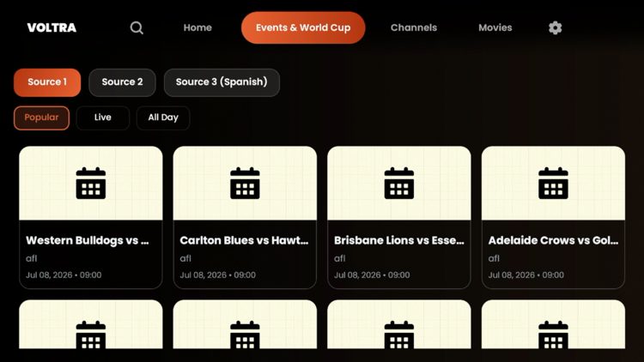Show only Live events
The image size is (644, 362).
pyautogui.click(x=103, y=118)
